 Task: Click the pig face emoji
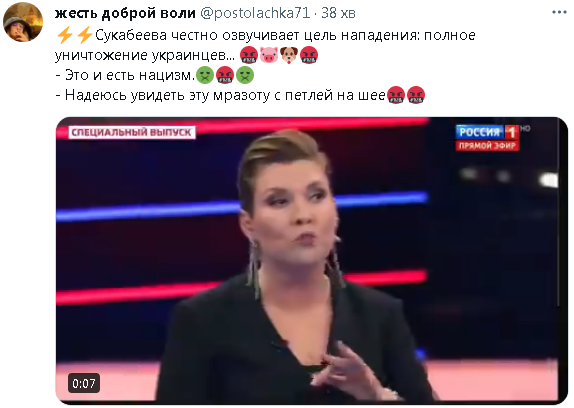pos(269,55)
